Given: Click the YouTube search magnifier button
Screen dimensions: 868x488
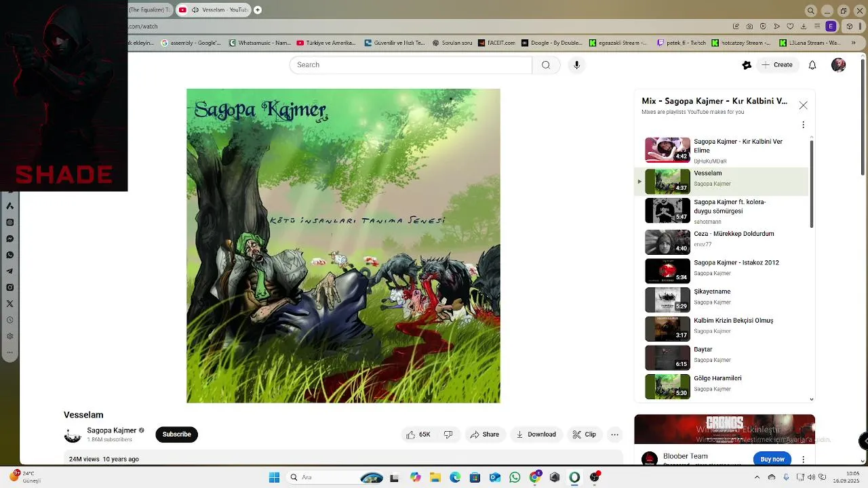Looking at the screenshot, I should (x=546, y=65).
